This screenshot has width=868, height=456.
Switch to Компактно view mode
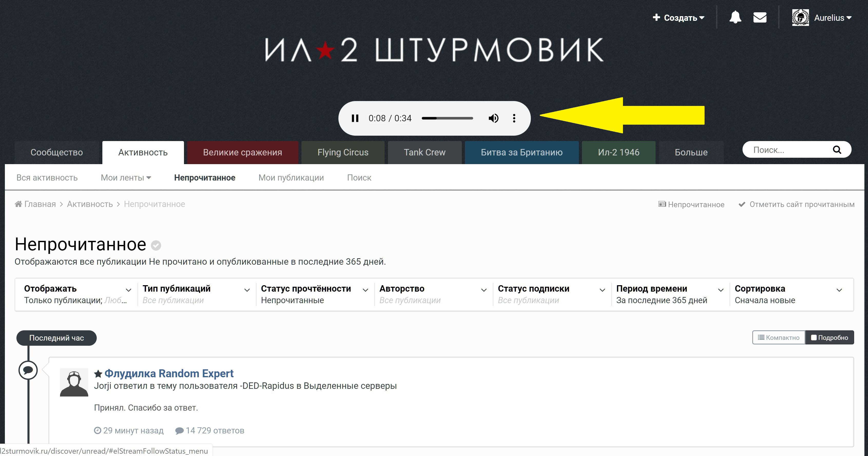(779, 338)
